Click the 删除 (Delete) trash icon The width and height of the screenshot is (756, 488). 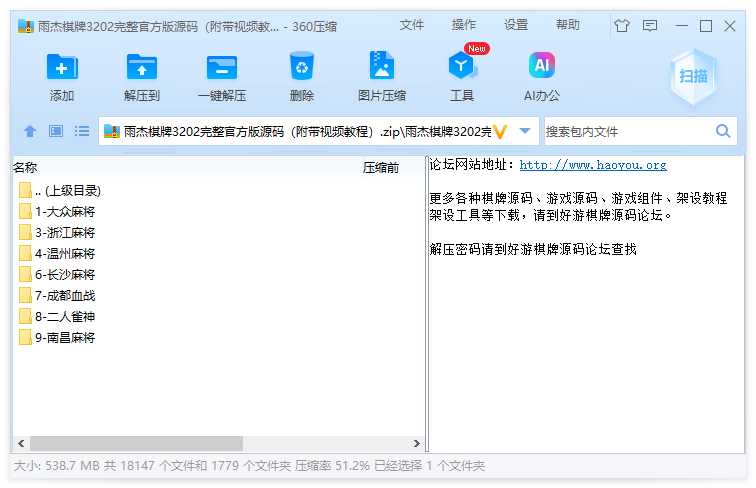[302, 66]
